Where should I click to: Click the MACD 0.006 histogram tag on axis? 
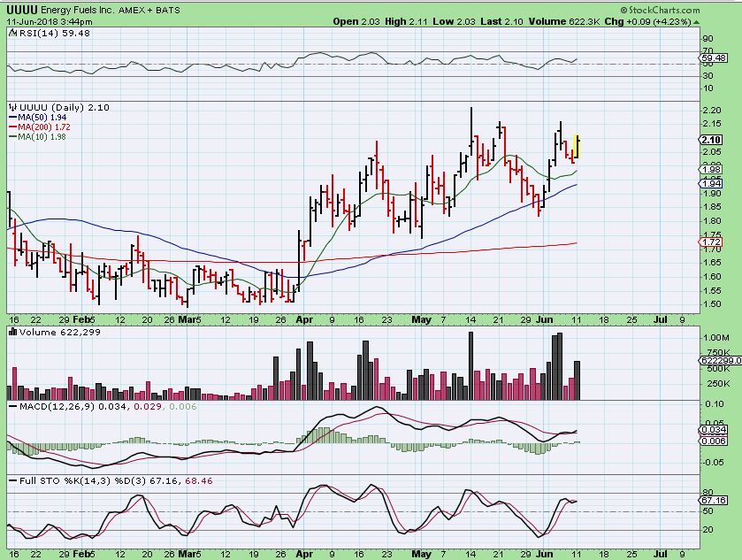[713, 441]
